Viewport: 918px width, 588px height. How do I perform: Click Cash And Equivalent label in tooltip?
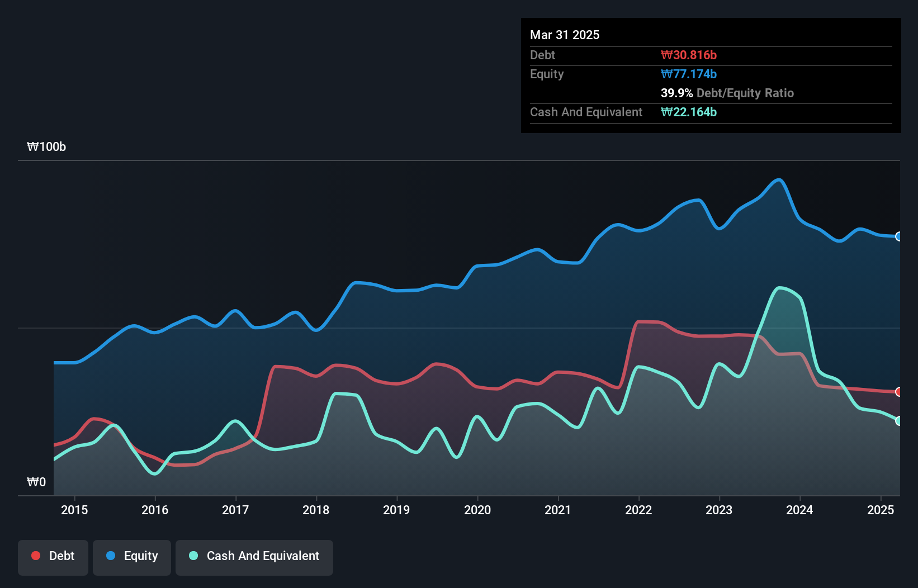tap(586, 112)
